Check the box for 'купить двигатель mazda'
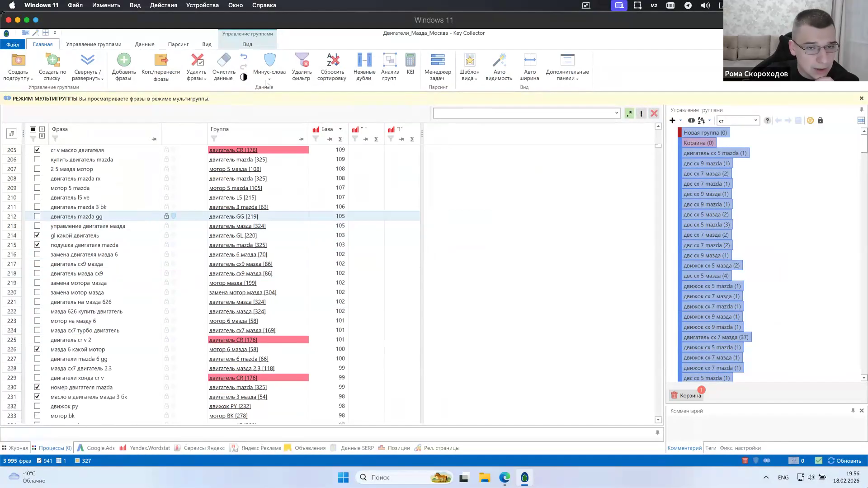The image size is (868, 488). (x=37, y=159)
